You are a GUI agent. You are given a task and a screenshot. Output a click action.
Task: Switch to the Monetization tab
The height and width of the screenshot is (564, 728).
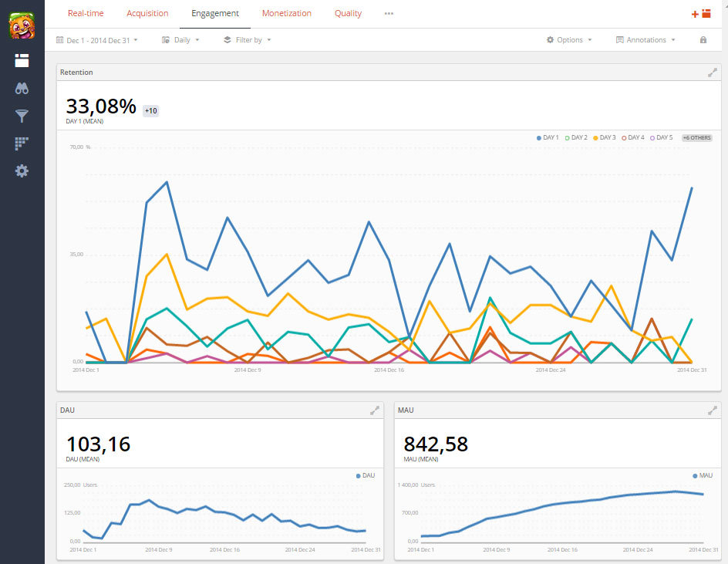[286, 13]
